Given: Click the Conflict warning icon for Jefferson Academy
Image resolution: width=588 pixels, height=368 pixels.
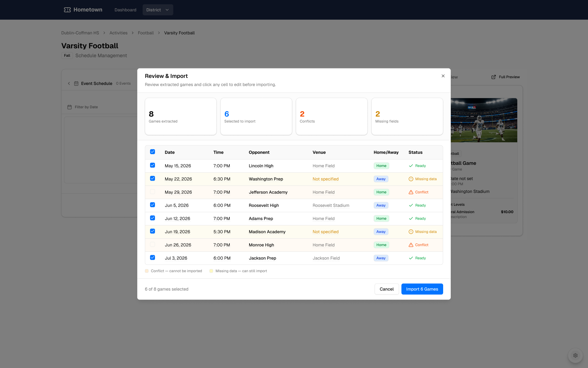Looking at the screenshot, I should (411, 192).
